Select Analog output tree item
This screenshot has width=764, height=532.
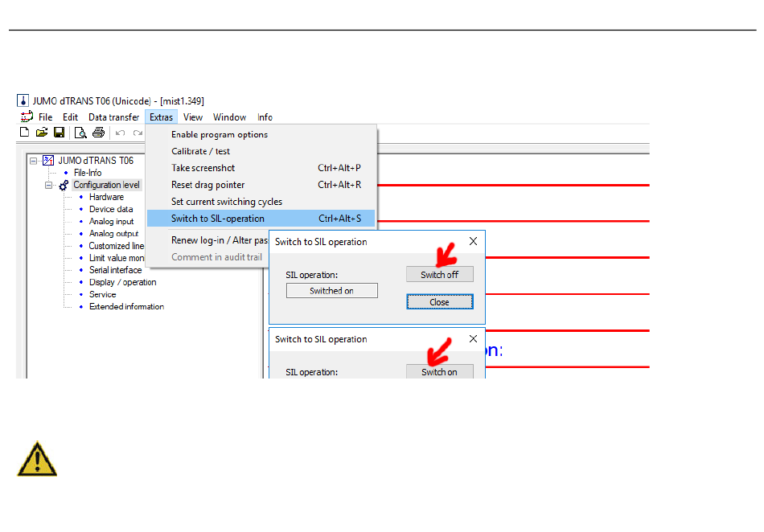pyautogui.click(x=113, y=234)
